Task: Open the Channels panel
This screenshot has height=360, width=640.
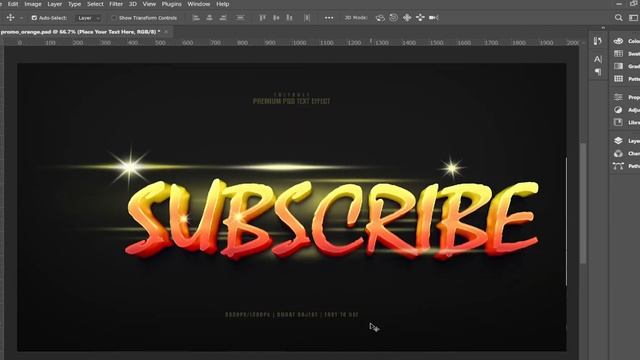Action: 626,153
